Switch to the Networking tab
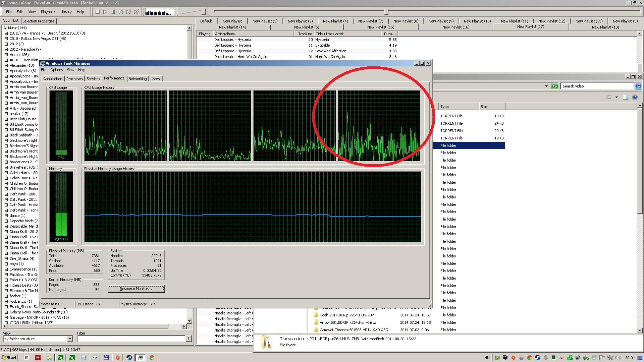Viewport: 644px width, 362px height. (138, 79)
